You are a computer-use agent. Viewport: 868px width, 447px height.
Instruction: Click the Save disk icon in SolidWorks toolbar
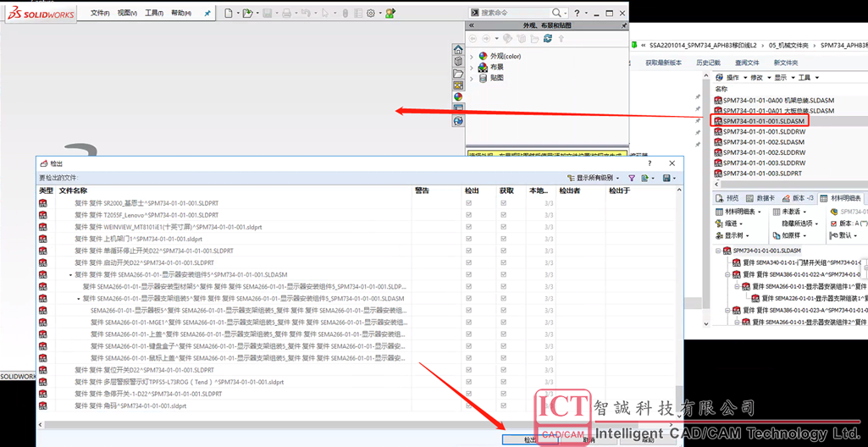267,13
